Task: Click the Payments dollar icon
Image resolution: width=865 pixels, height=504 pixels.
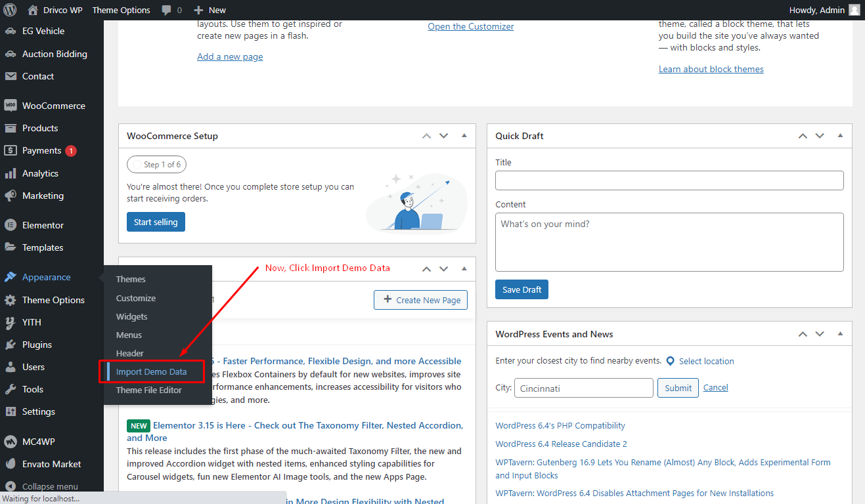Action: (10, 150)
